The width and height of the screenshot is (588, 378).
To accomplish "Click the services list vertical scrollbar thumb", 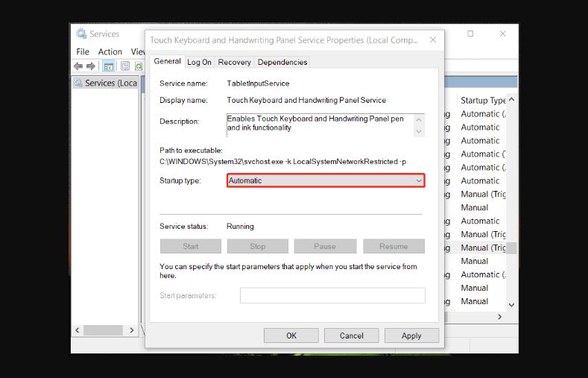I will tap(511, 248).
